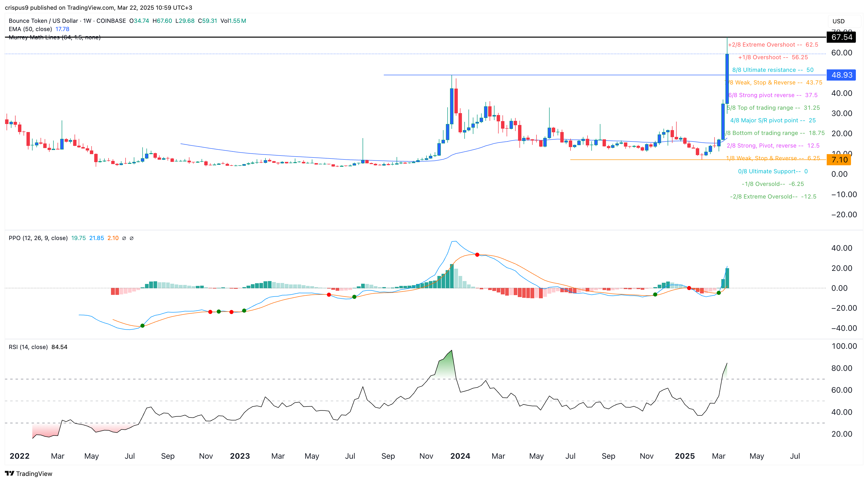
Task: Click the first ∅ symbol in PPO legend
Action: [x=124, y=238]
